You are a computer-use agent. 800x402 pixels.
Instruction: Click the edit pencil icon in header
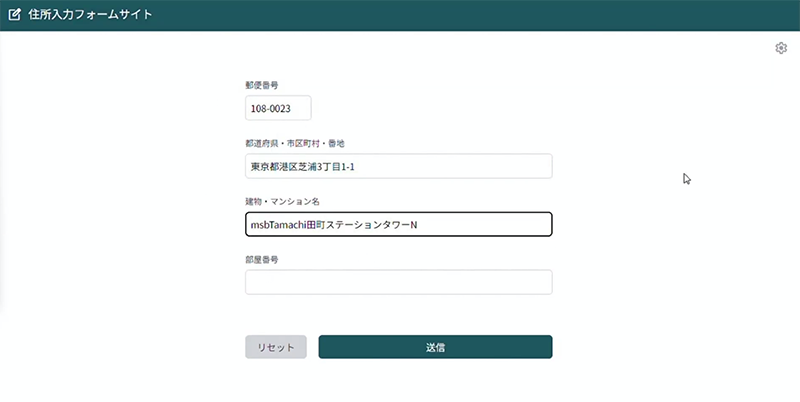point(15,15)
